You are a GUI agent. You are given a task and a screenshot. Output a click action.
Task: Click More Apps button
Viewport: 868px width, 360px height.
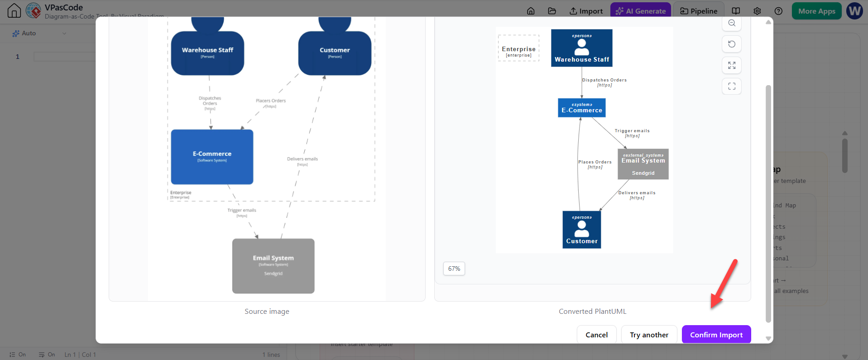pyautogui.click(x=816, y=11)
